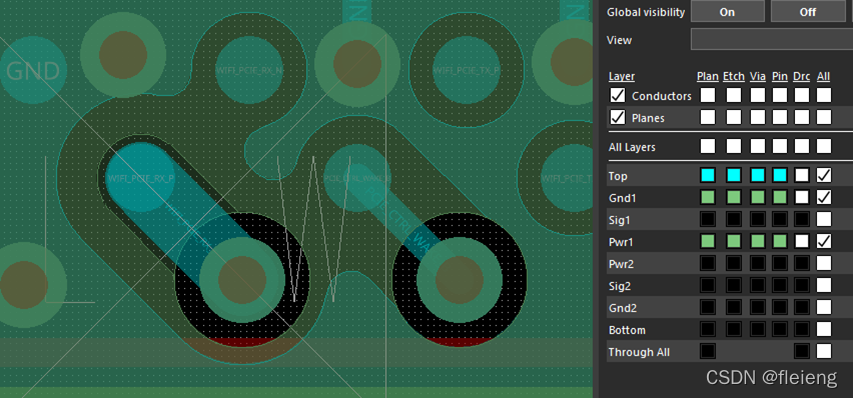The image size is (853, 398).
Task: Open the View combo box
Action: pyautogui.click(x=771, y=40)
